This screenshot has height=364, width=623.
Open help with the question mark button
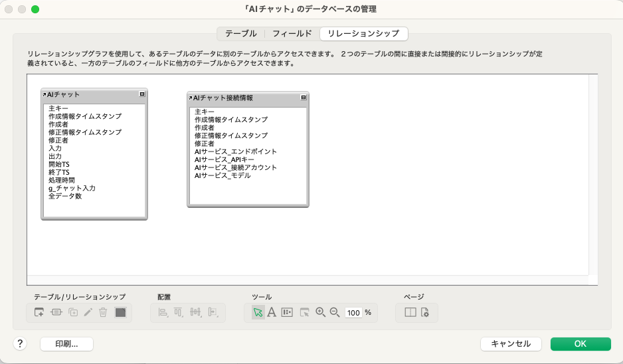[x=20, y=343]
